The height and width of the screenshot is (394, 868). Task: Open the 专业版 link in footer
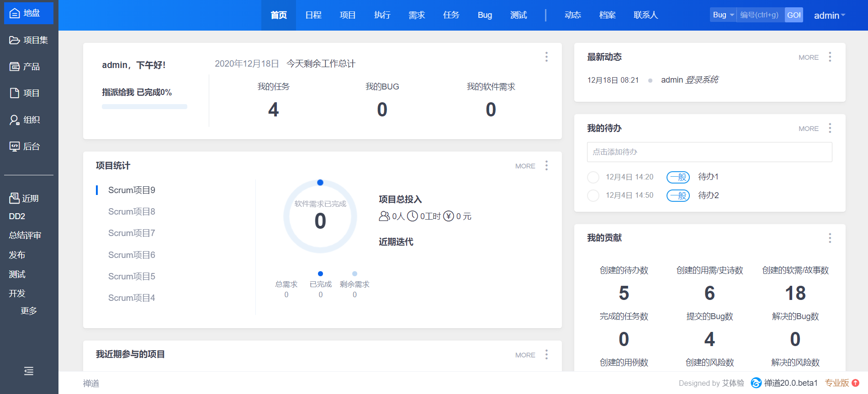click(x=837, y=383)
